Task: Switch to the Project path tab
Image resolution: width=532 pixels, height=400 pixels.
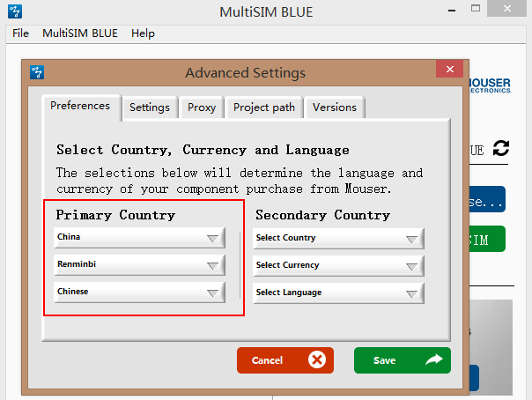Action: [264, 107]
